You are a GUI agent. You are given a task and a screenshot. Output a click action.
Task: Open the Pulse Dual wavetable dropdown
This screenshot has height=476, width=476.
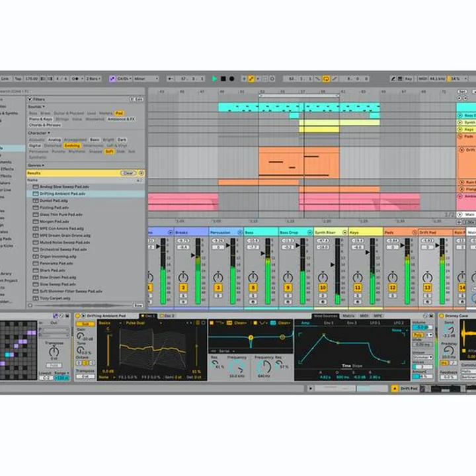(x=144, y=323)
